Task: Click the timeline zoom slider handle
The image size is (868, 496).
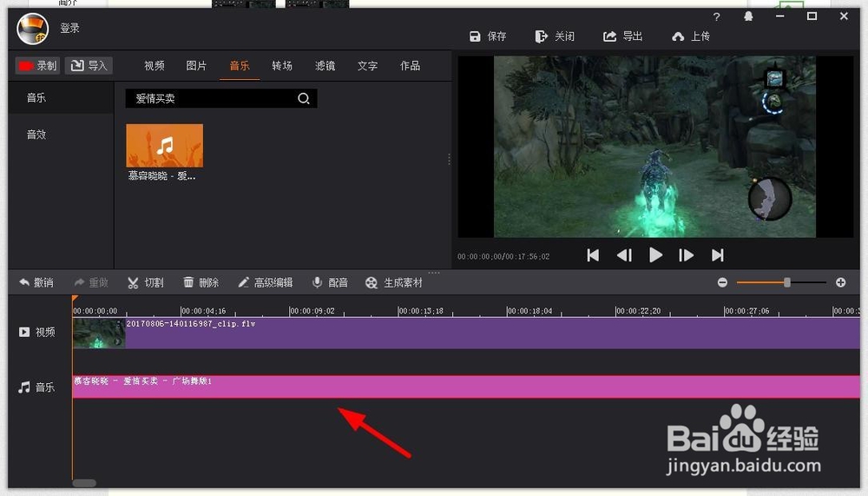Action: 786,282
